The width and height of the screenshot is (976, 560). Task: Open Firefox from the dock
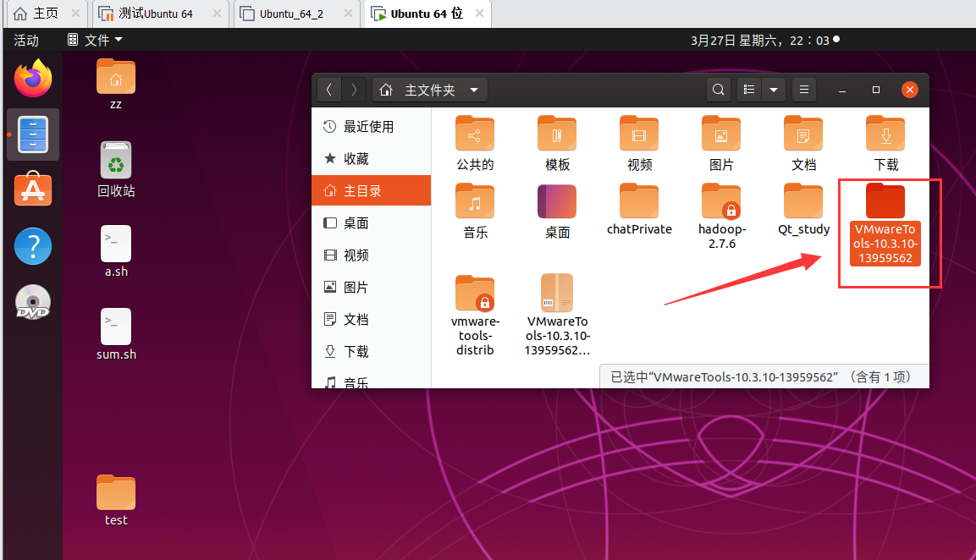pos(33,79)
